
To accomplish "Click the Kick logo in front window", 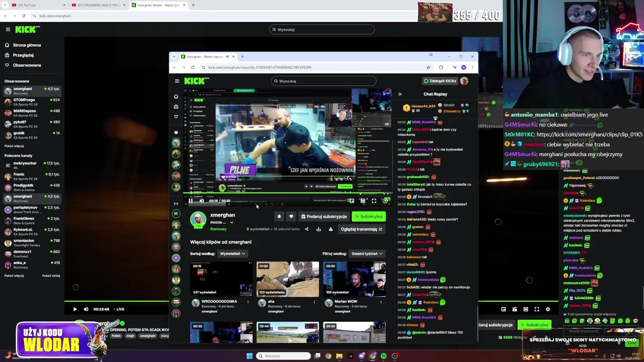I will (196, 81).
